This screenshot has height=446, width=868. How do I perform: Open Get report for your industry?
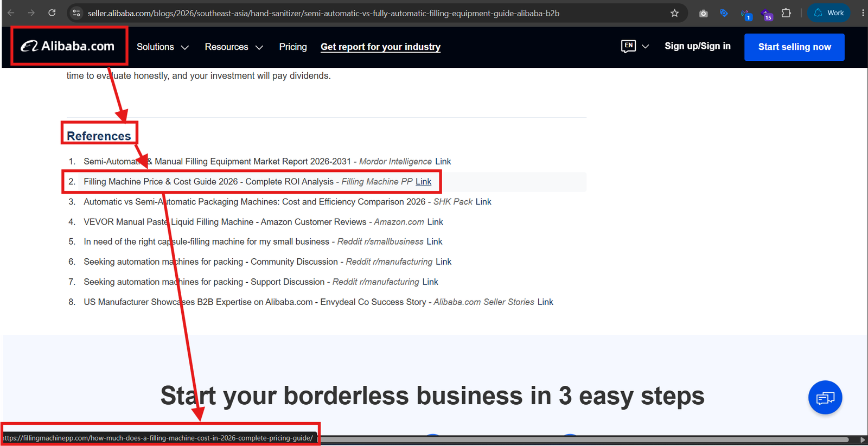coord(380,47)
